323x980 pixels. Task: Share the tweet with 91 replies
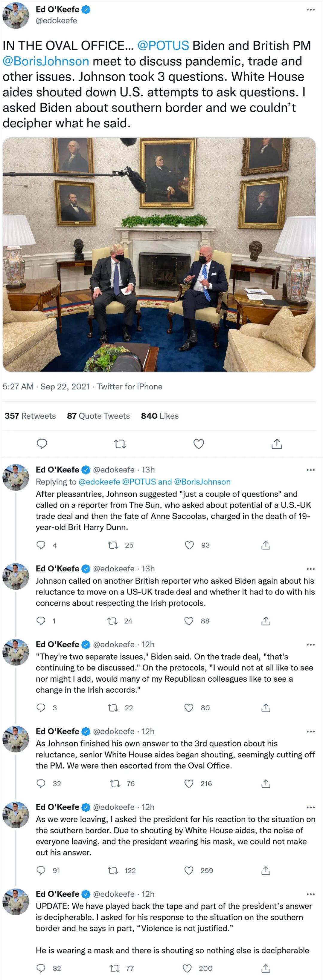[x=266, y=870]
